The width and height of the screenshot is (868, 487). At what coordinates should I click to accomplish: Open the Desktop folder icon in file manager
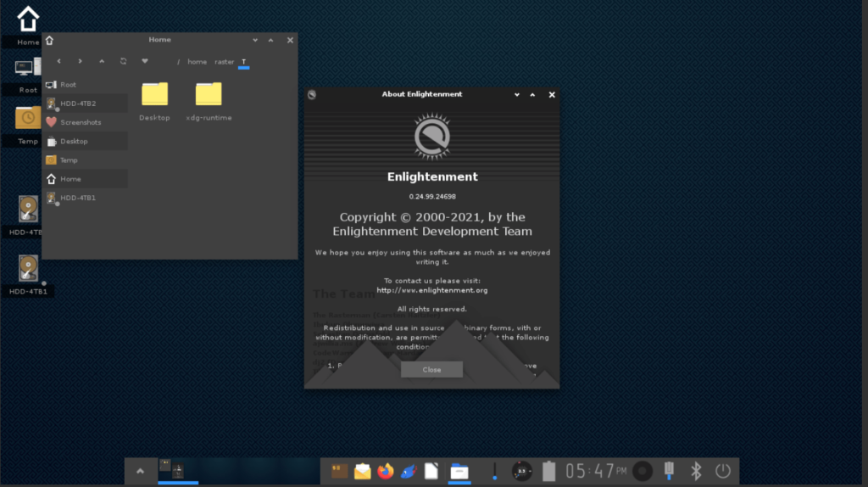[154, 94]
